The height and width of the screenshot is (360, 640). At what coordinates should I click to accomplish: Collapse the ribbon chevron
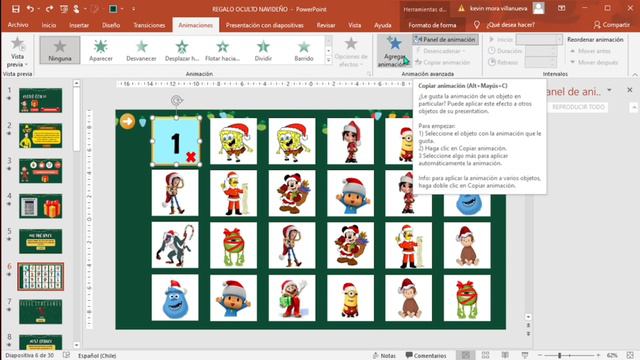[x=635, y=74]
